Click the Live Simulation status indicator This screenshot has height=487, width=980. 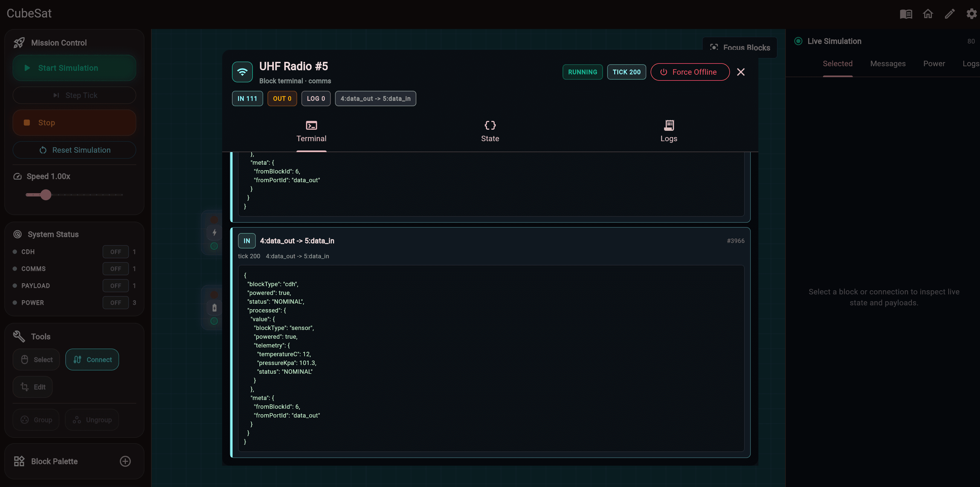[x=798, y=41]
